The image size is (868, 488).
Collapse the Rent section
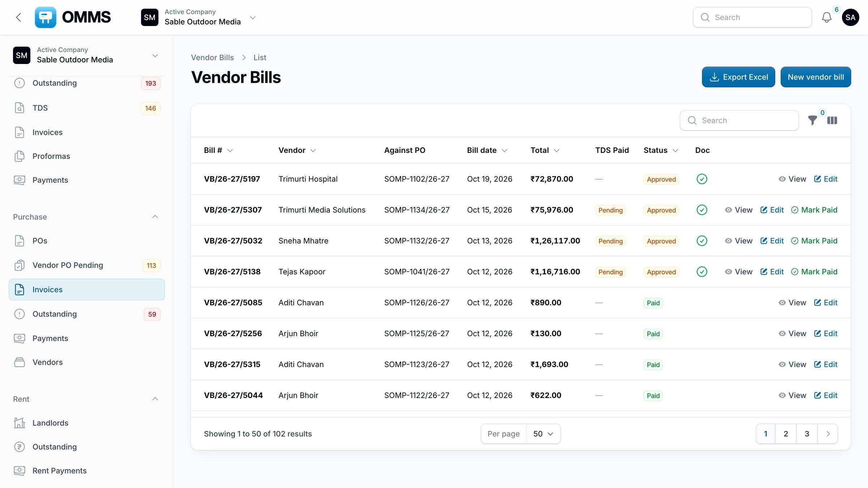coord(155,399)
